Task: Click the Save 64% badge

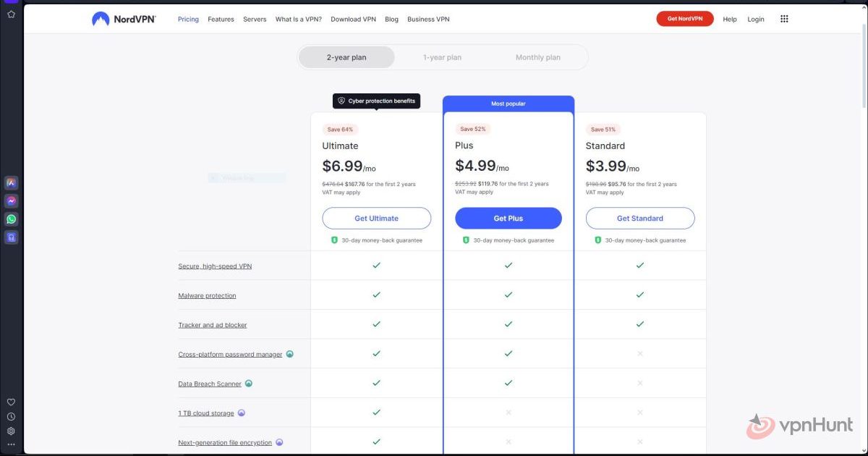Action: [340, 130]
